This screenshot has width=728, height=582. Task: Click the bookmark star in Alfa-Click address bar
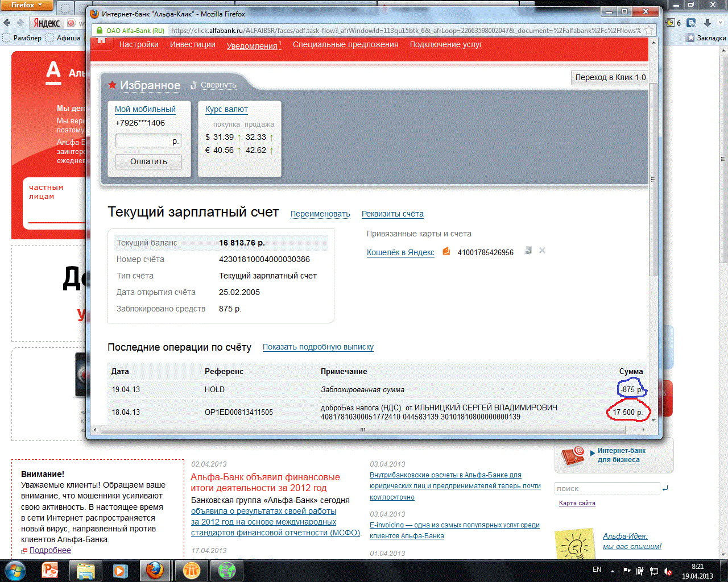650,31
